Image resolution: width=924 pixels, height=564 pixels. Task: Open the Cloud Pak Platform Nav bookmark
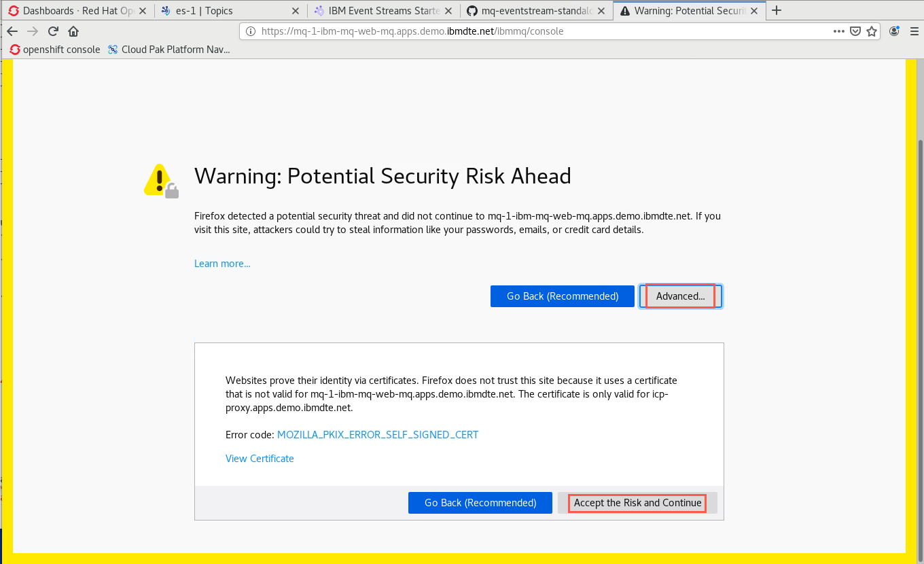point(169,50)
